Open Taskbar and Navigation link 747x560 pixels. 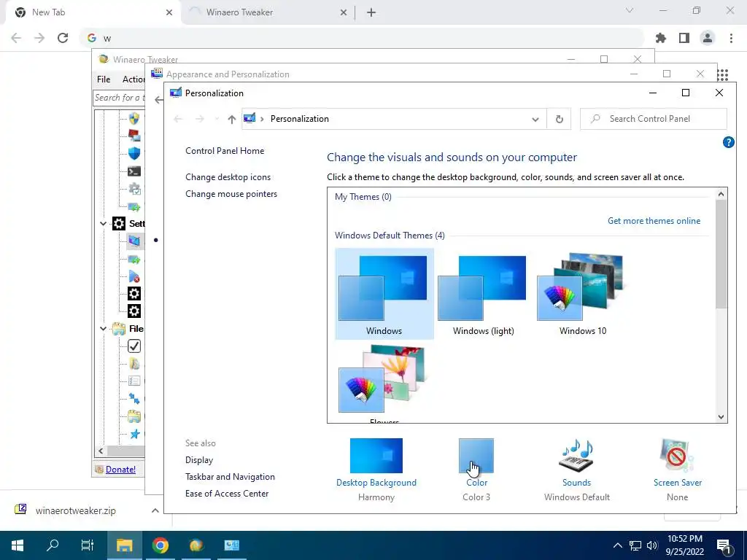[x=230, y=477]
